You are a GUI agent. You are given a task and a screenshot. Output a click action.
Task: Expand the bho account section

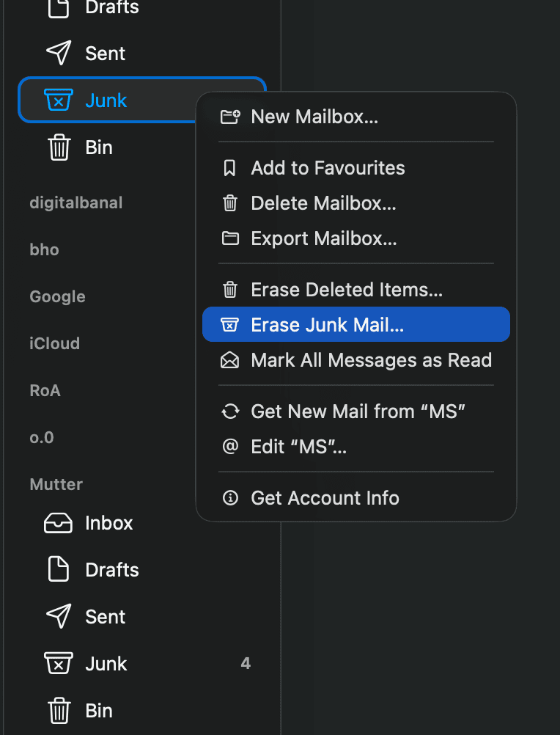44,250
